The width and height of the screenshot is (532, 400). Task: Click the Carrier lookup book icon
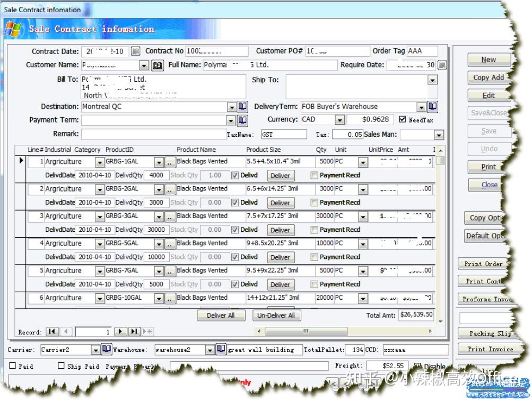(107, 349)
